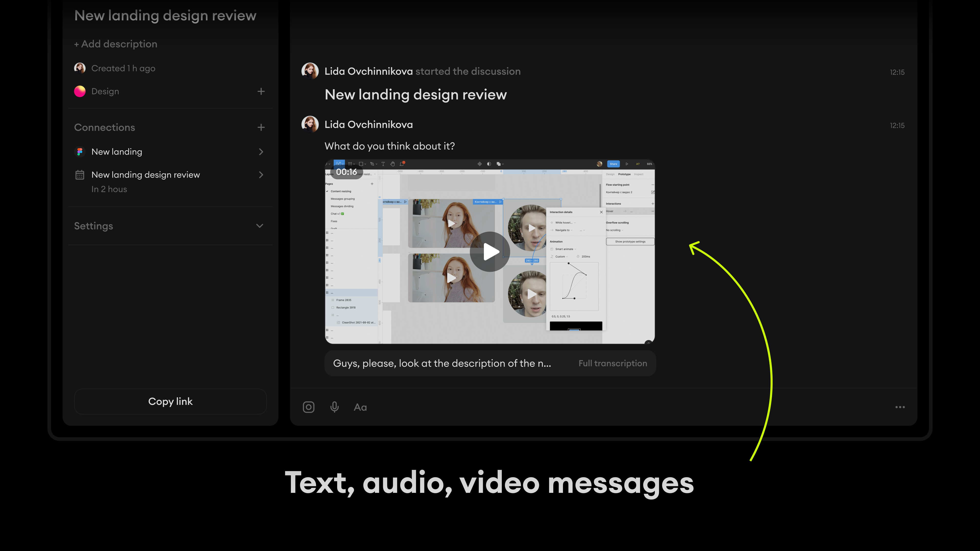Click the Copy link button
The height and width of the screenshot is (551, 980).
(x=170, y=402)
